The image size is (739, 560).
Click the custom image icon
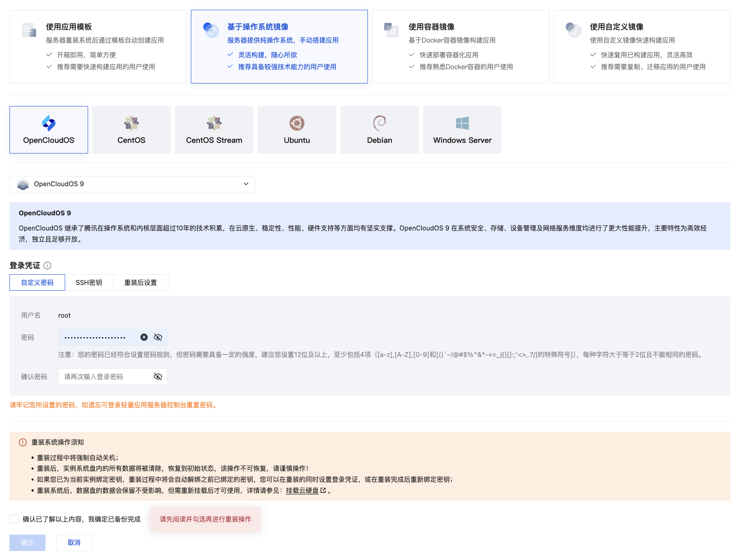point(573,30)
